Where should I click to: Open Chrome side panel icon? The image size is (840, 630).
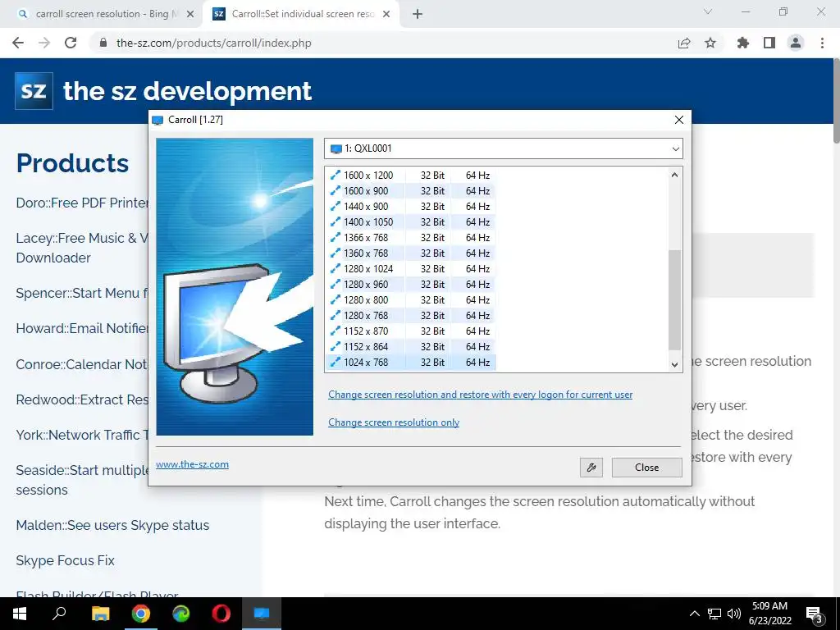tap(769, 43)
